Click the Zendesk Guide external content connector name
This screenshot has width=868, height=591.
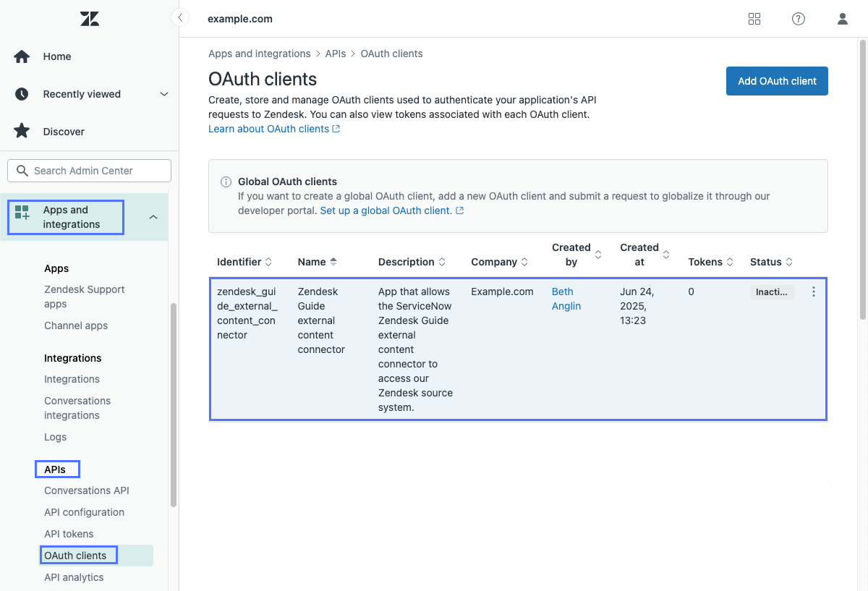pyautogui.click(x=321, y=320)
